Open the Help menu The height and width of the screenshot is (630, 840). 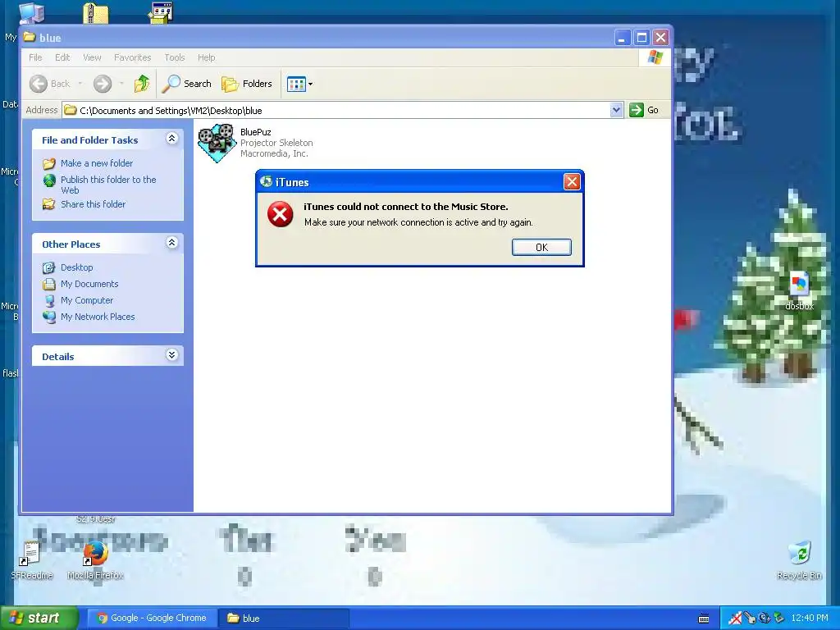206,57
